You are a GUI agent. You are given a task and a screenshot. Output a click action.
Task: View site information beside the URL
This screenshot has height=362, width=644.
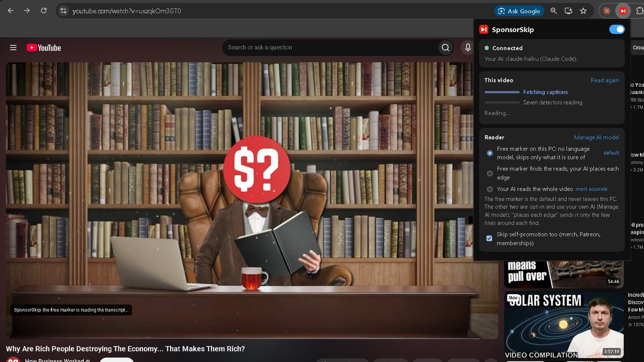(x=63, y=11)
